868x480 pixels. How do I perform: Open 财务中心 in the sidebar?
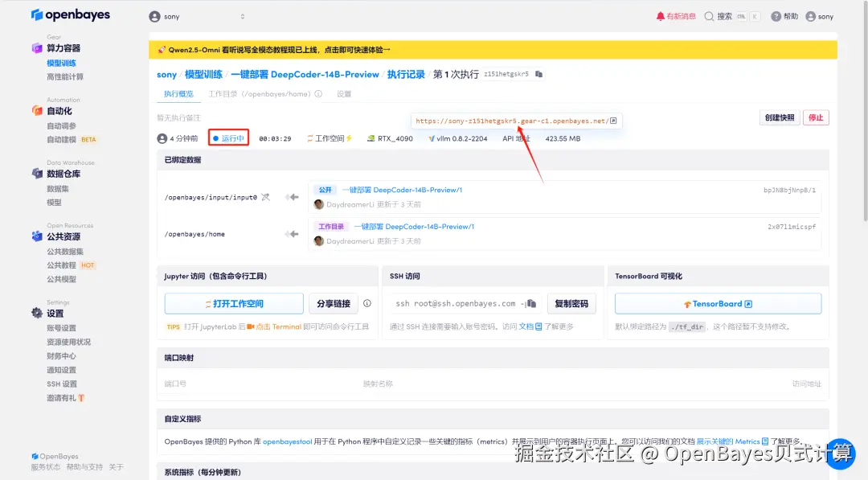[61, 356]
